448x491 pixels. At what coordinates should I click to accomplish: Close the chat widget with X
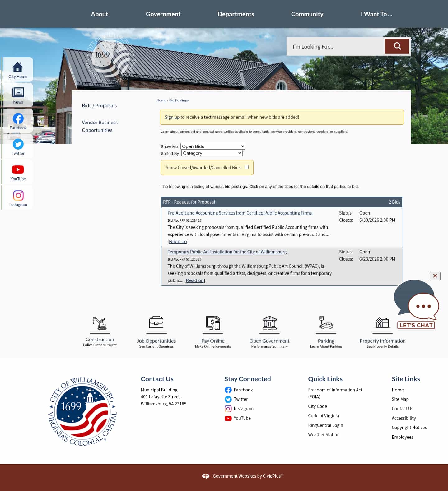coord(435,276)
